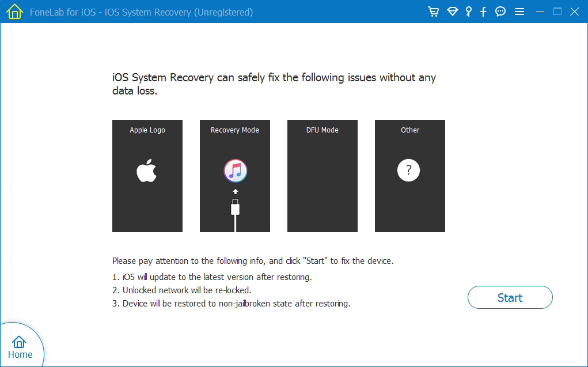Go to Home in bottom-left corner
This screenshot has width=588, height=367.
[20, 347]
